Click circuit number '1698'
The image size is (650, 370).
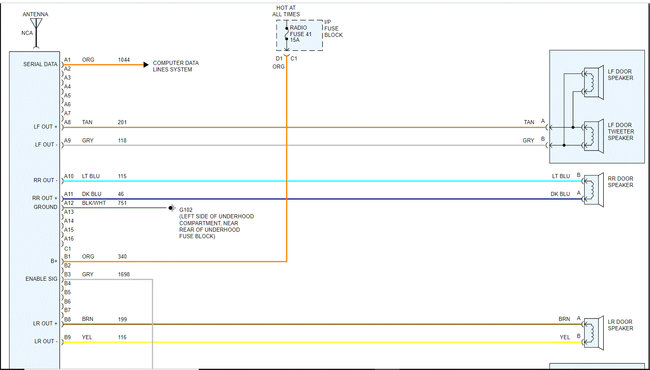124,274
